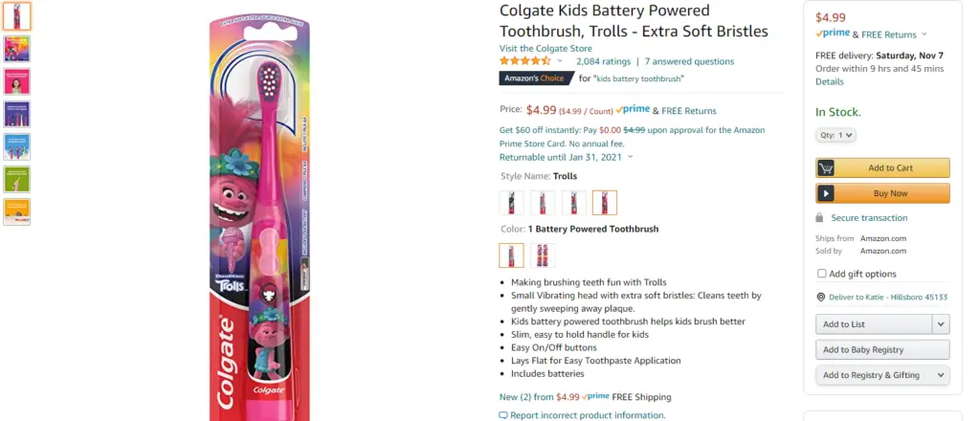
Task: Click the location pin next to Deliver to Katie
Action: click(x=820, y=298)
